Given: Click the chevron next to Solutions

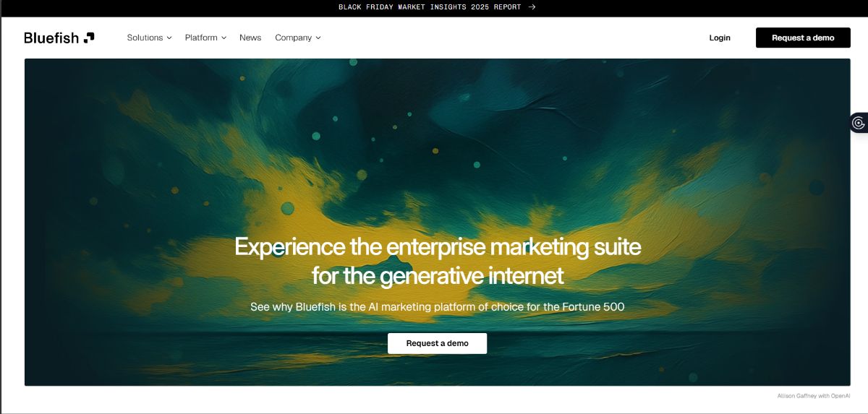Looking at the screenshot, I should point(169,38).
